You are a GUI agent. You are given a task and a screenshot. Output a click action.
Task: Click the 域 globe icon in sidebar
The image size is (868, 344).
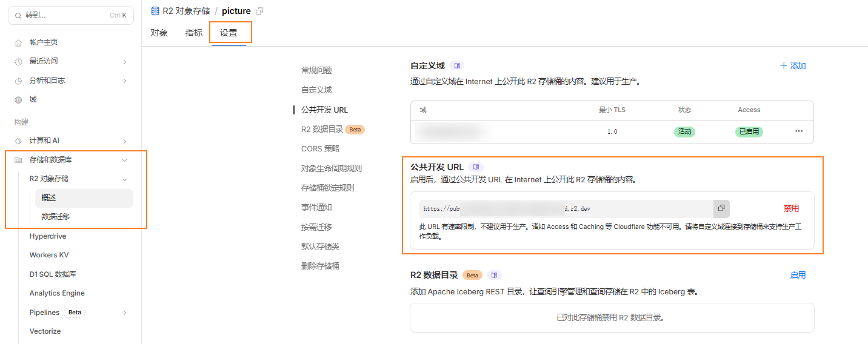coord(18,100)
